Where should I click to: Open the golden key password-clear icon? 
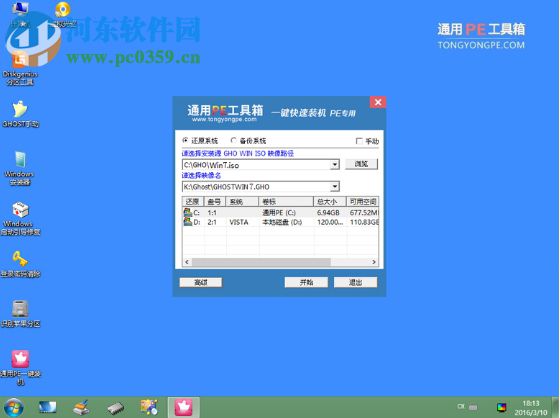20,264
